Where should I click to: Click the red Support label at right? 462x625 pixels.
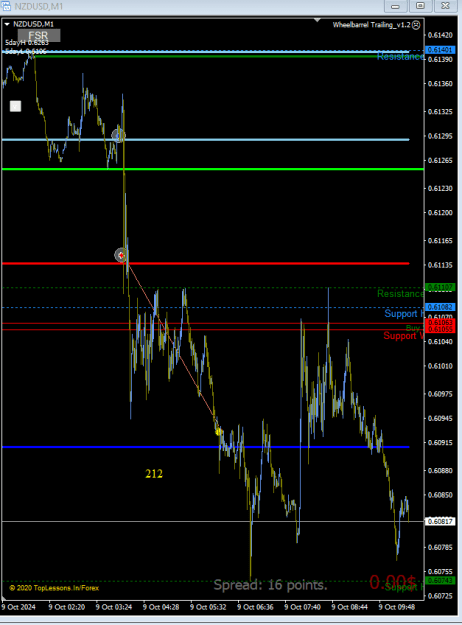click(x=403, y=336)
